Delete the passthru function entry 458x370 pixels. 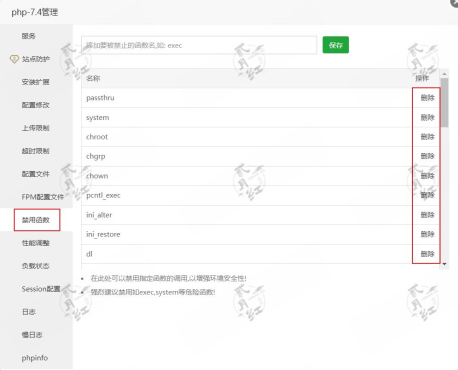pos(427,98)
